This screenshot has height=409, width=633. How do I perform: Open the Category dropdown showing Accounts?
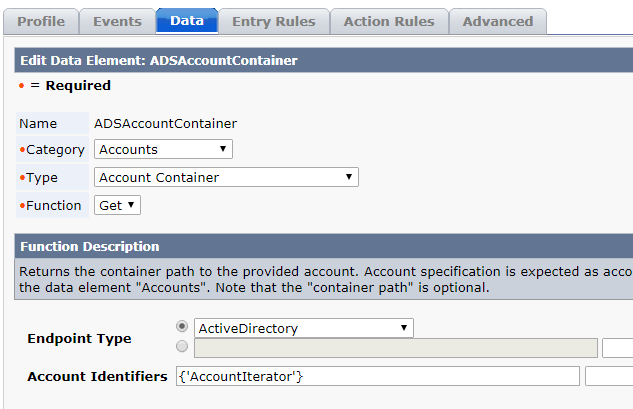[163, 149]
